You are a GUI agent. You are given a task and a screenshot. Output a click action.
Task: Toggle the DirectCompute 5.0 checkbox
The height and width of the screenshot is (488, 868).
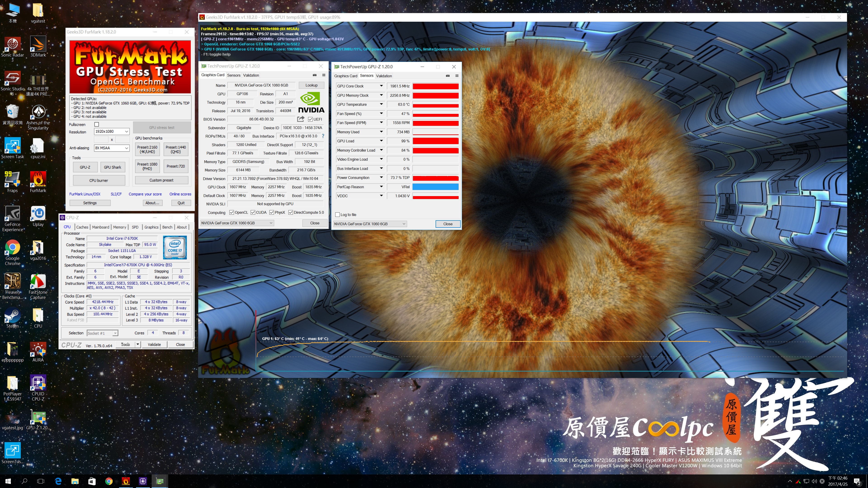coord(290,213)
